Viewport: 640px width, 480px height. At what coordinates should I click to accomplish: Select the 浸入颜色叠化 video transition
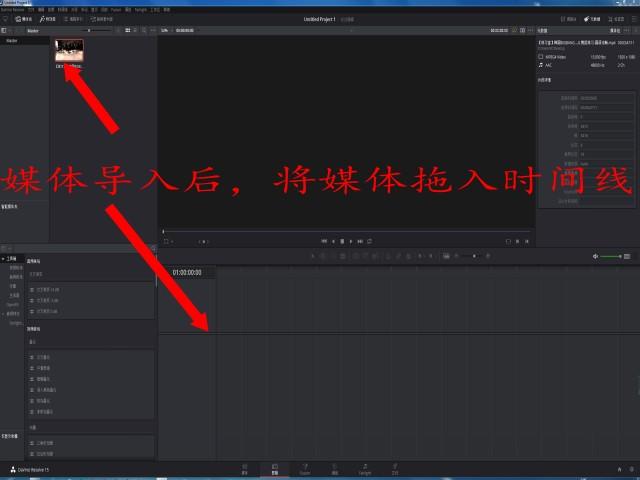(43, 390)
